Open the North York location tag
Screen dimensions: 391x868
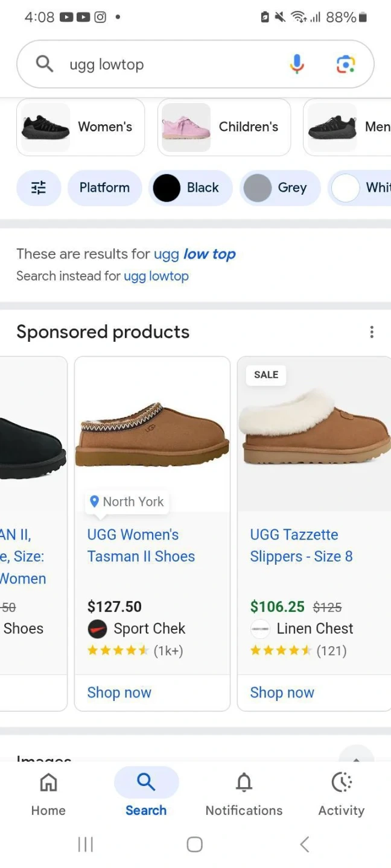[127, 502]
